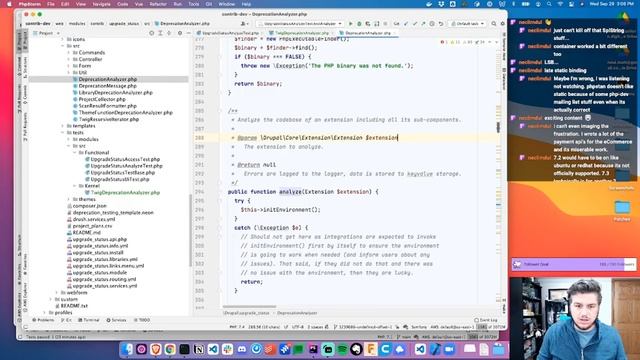Image resolution: width=640 pixels, height=360 pixels.
Task: Open the Event Log
Action: click(486, 320)
